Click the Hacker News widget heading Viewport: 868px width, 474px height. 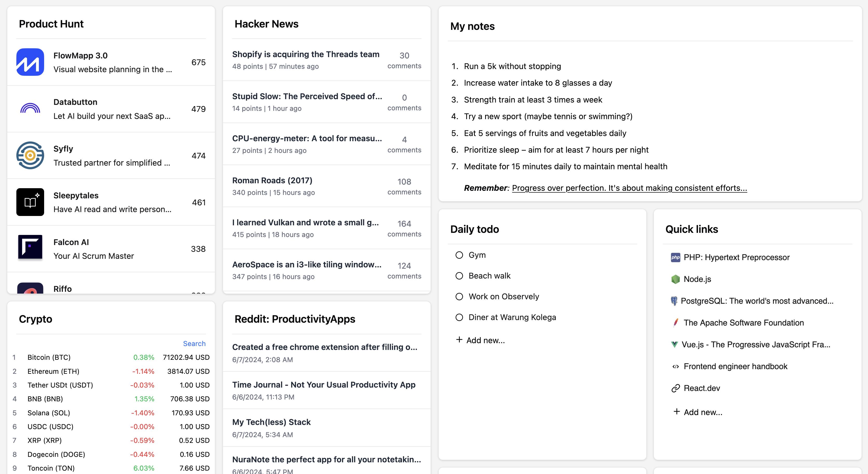266,24
